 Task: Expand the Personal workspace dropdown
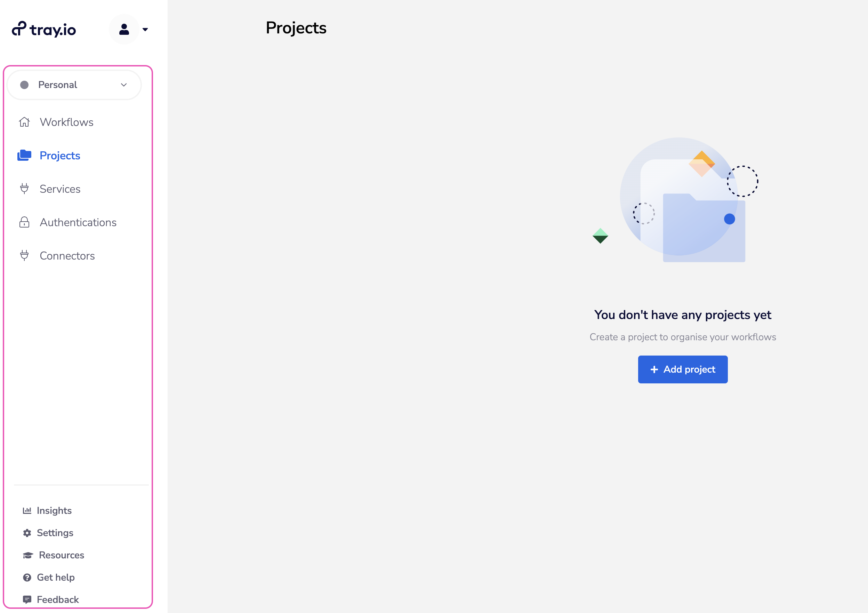pos(74,85)
